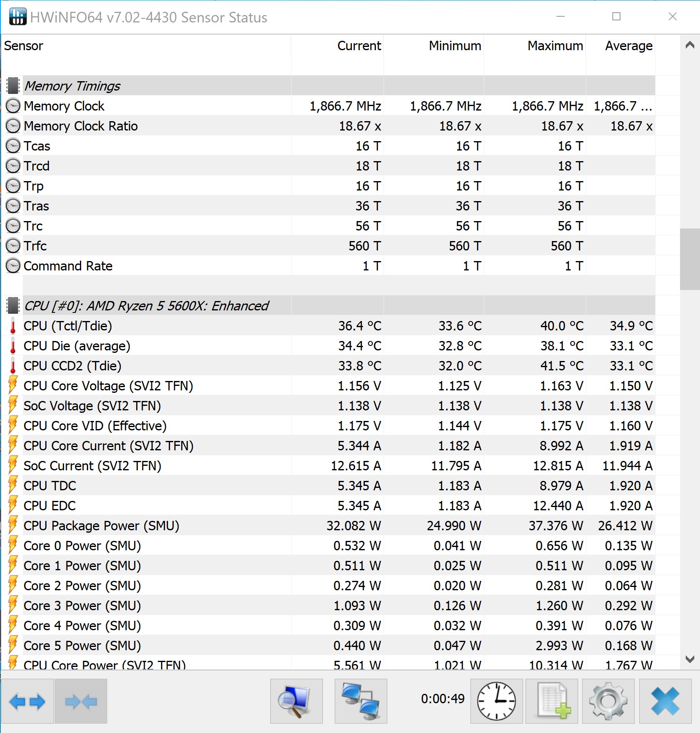Select the CPU Package Power (SMU) row
The height and width of the screenshot is (733, 700).
[101, 526]
